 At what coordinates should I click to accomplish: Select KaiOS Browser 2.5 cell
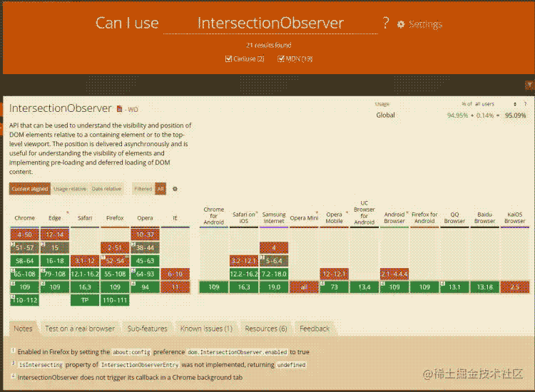point(514,287)
